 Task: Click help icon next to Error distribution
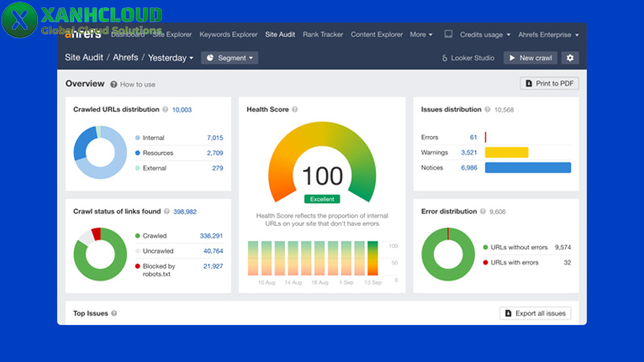(484, 212)
